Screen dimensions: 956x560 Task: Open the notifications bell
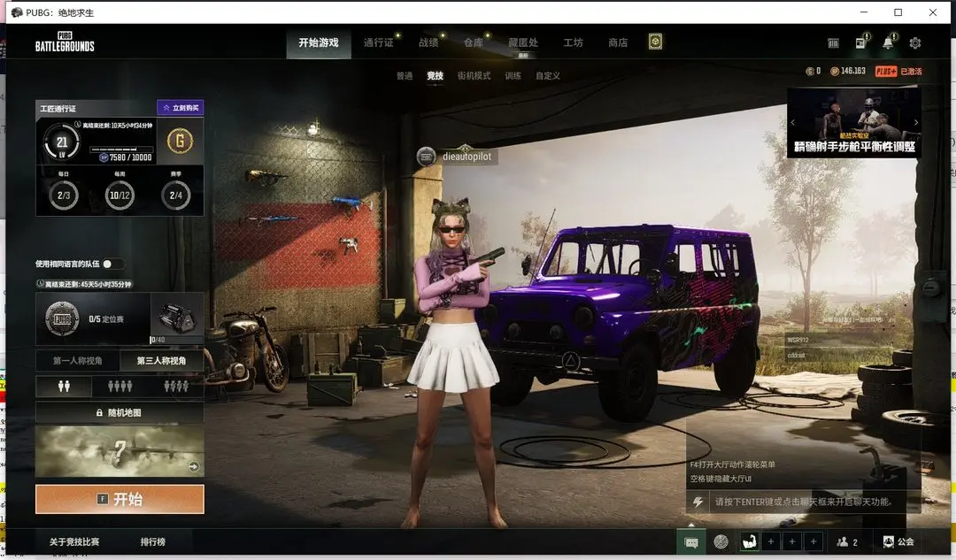[888, 42]
